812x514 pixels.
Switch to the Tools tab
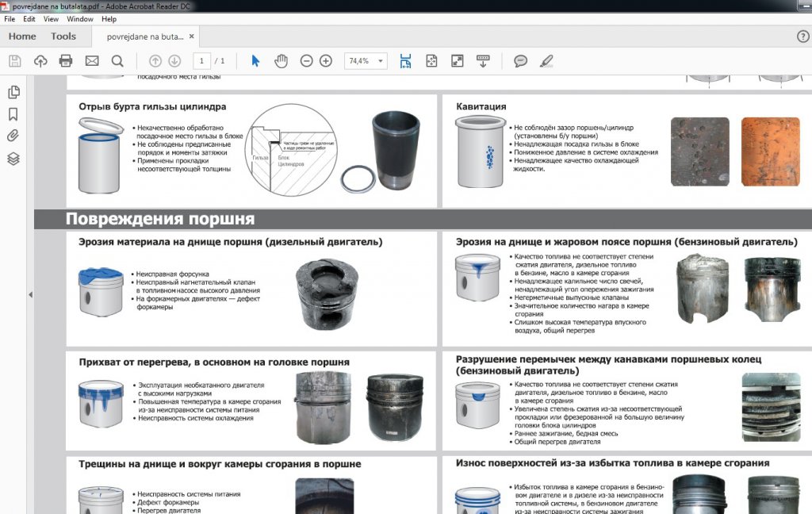click(63, 36)
